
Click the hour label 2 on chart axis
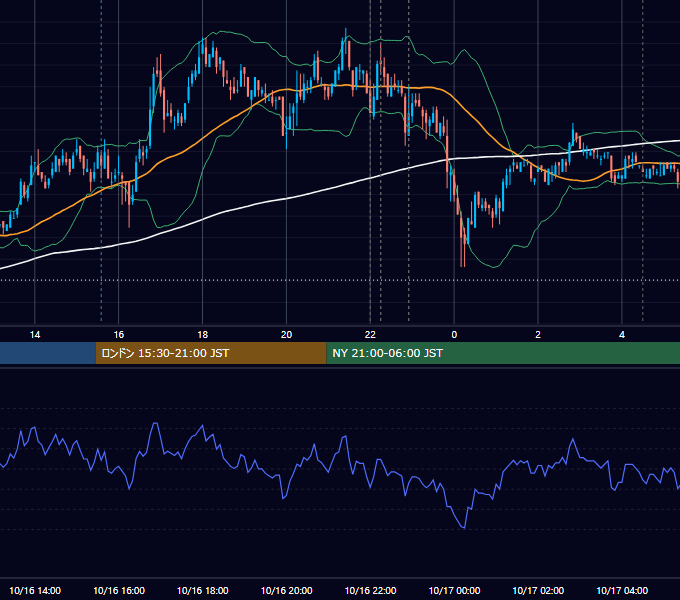click(538, 335)
